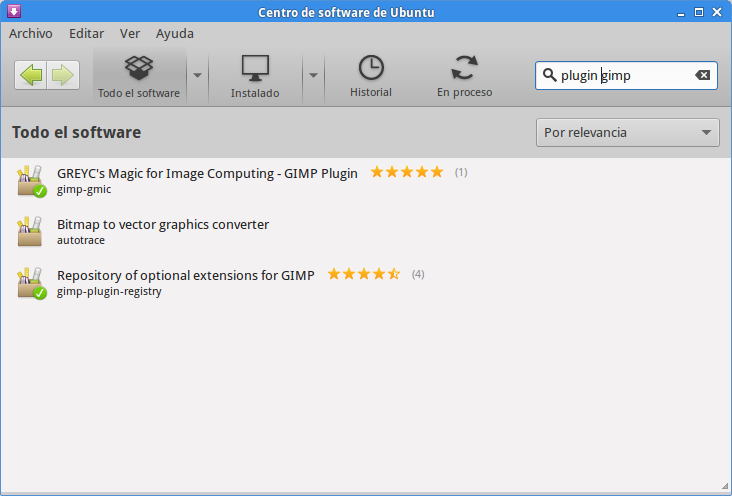Open the Editar menu

(86, 33)
